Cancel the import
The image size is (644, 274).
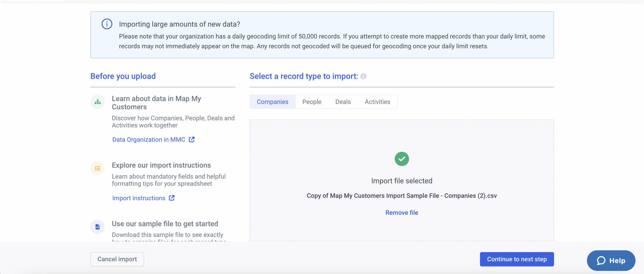click(x=117, y=259)
